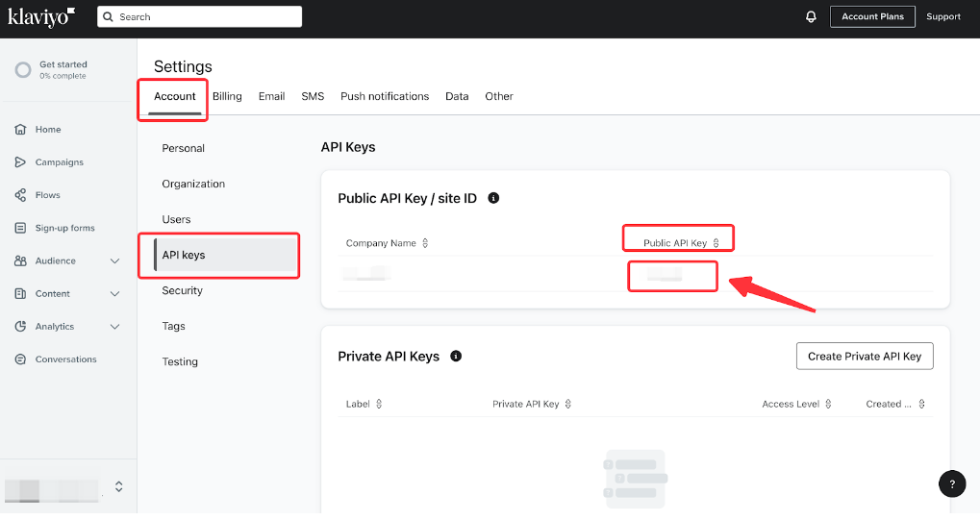Sort by Public API Key column arrows
Image resolution: width=980 pixels, height=520 pixels.
click(716, 243)
